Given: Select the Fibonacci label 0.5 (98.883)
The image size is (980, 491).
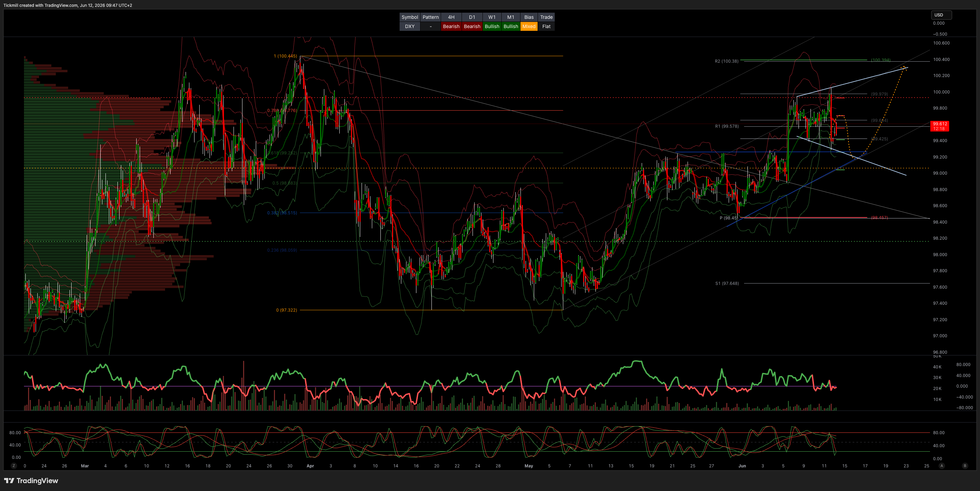Looking at the screenshot, I should tap(285, 183).
